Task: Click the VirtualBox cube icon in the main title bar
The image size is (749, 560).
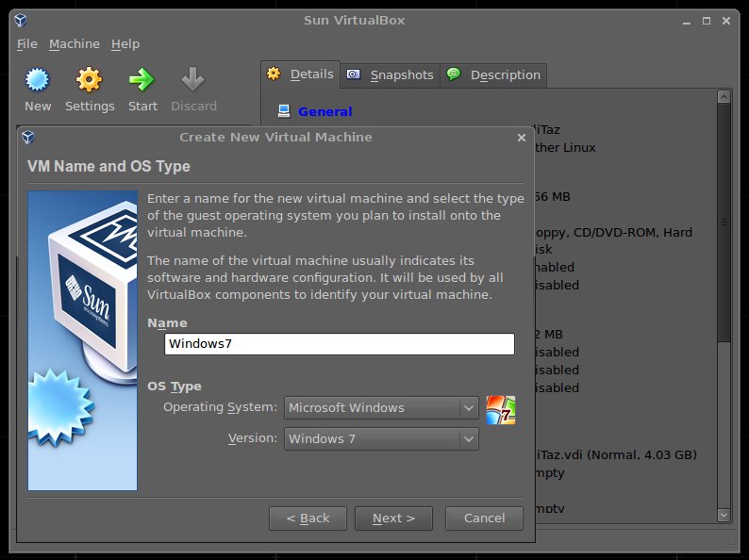Action: 21,21
